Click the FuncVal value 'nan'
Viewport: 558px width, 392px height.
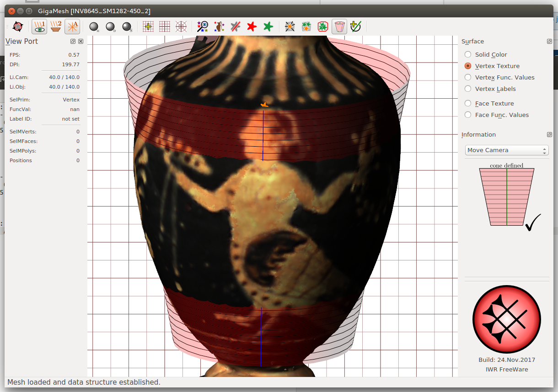(x=75, y=109)
